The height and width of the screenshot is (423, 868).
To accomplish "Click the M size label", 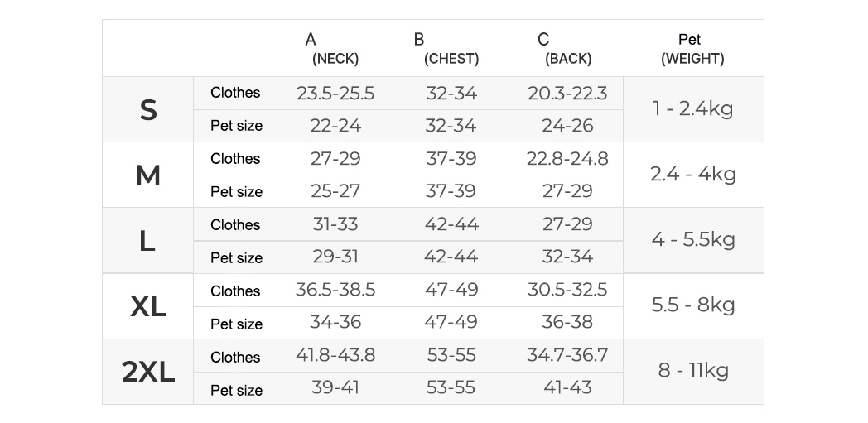I will (148, 175).
